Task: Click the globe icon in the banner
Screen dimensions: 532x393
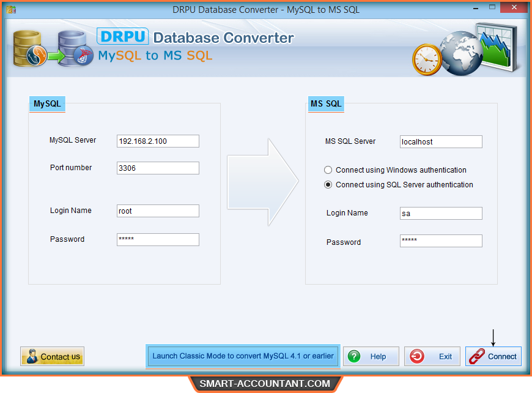Action: (460, 53)
